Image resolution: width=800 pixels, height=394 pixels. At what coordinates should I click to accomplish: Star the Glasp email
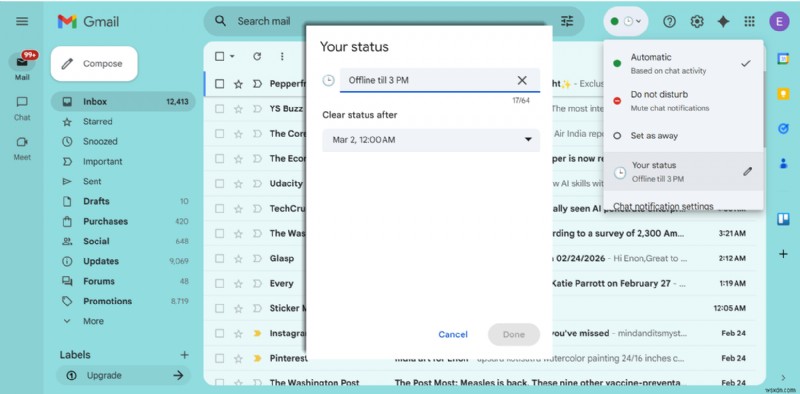click(x=238, y=258)
